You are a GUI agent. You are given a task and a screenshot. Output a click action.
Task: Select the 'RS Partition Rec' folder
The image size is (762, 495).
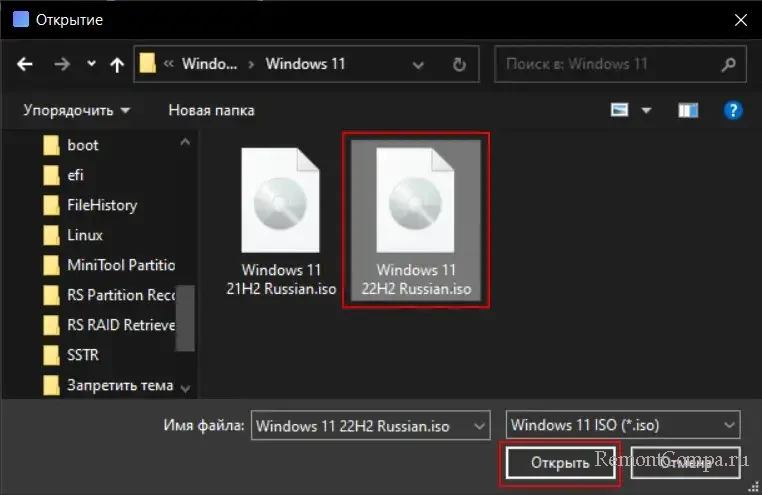click(109, 295)
